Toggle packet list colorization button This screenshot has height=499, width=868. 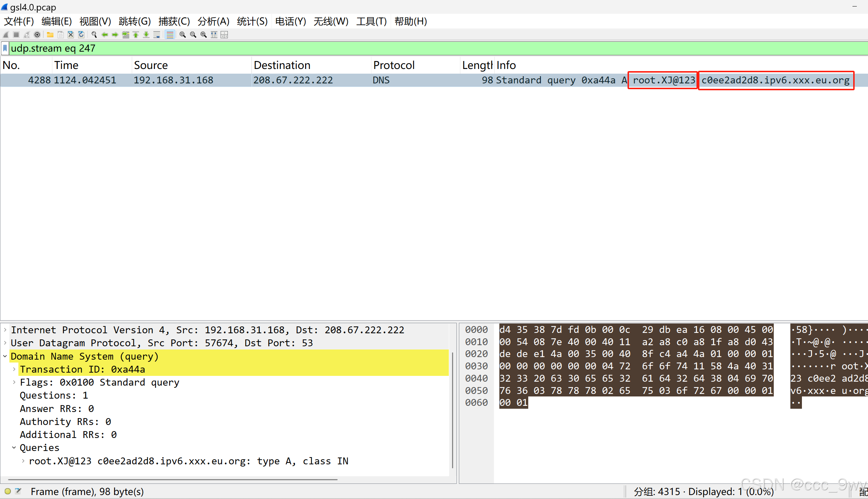170,35
